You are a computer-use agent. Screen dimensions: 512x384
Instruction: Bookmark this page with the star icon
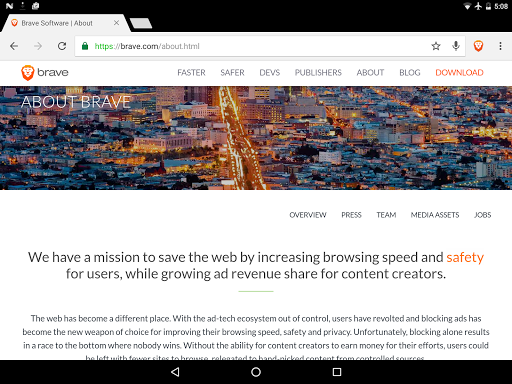pyautogui.click(x=436, y=46)
